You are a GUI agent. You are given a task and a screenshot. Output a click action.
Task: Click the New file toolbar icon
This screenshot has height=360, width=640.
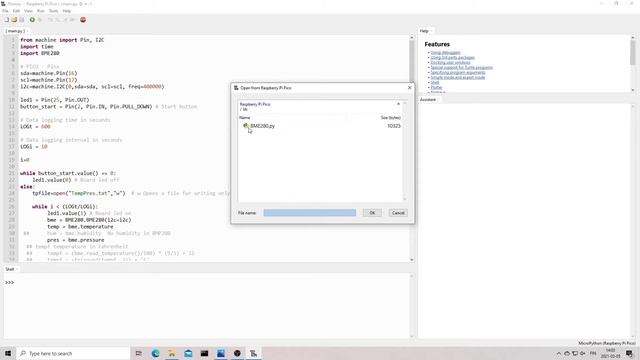(x=7, y=20)
